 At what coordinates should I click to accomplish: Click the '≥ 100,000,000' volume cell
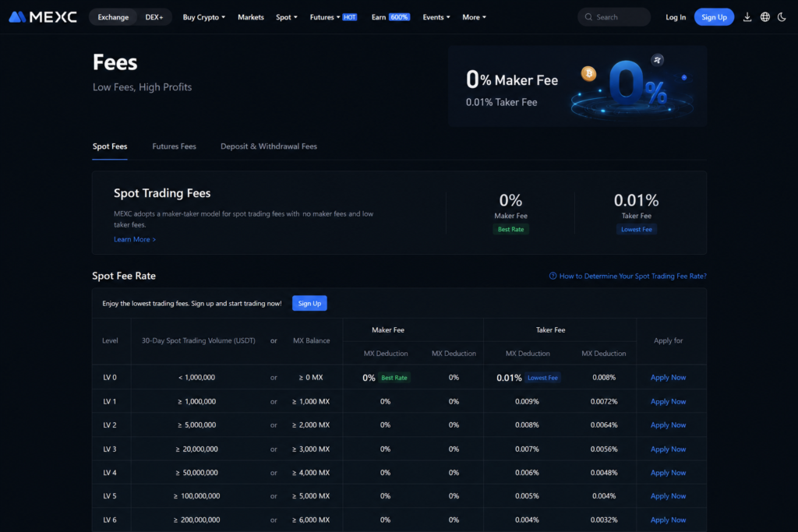click(196, 496)
